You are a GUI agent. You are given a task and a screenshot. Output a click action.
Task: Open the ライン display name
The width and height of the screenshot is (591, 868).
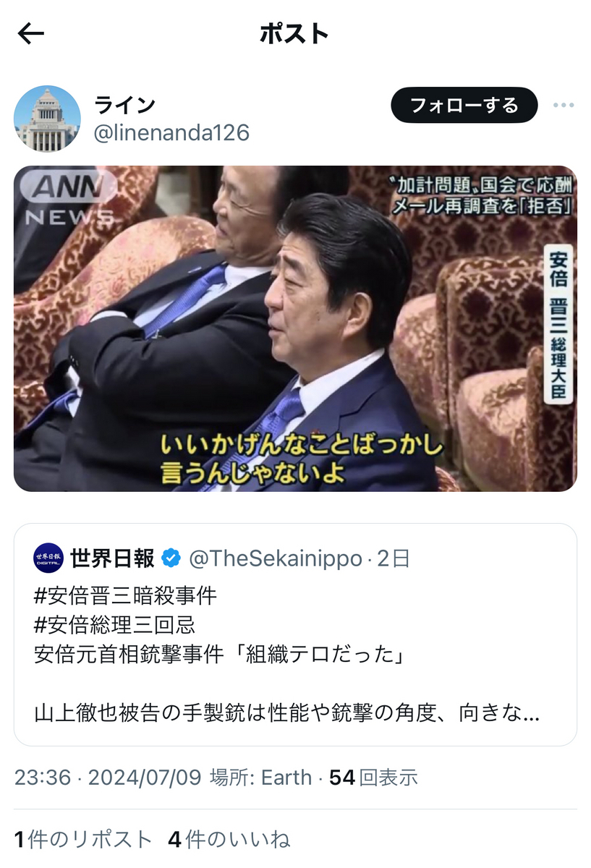pyautogui.click(x=125, y=105)
